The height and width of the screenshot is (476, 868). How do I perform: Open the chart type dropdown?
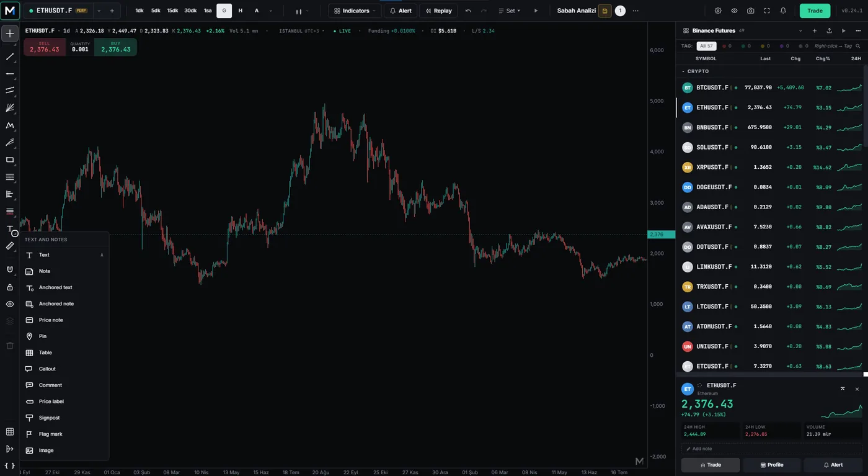click(302, 11)
